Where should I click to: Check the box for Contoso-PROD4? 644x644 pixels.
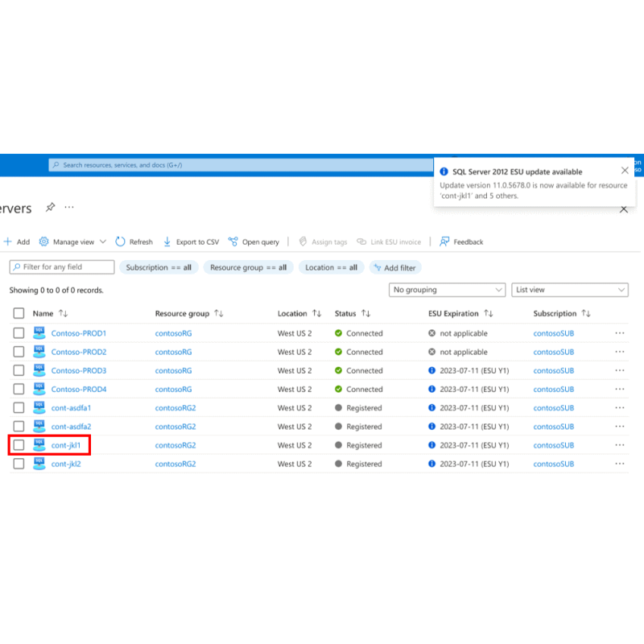click(19, 389)
